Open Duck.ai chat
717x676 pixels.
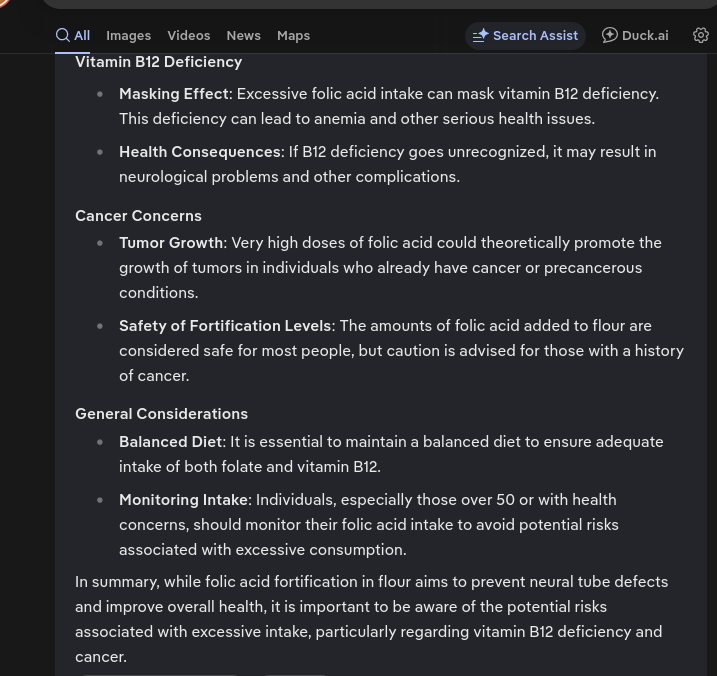coord(635,36)
